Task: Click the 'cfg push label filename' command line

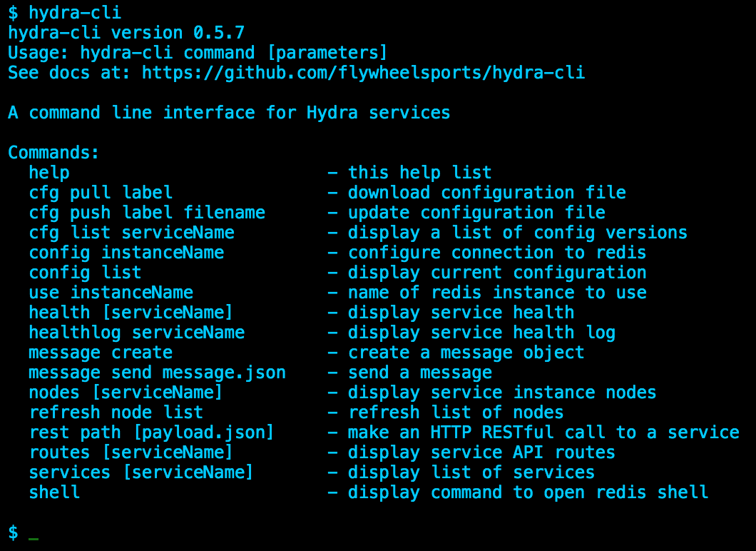Action: (146, 212)
